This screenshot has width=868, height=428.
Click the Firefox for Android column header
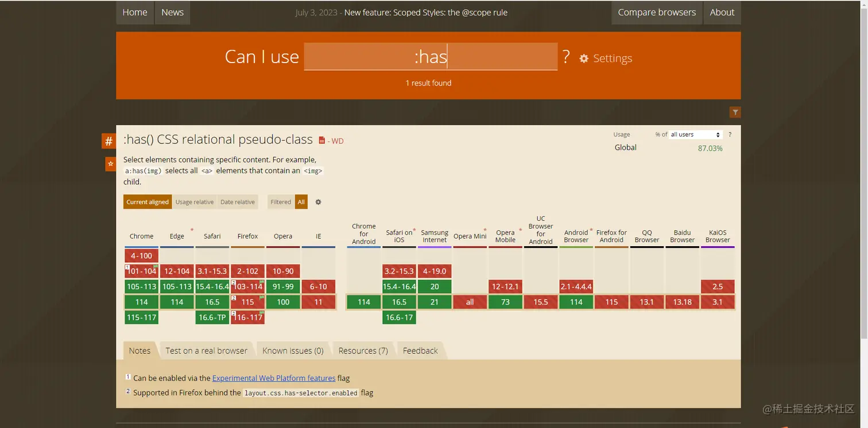pyautogui.click(x=611, y=236)
